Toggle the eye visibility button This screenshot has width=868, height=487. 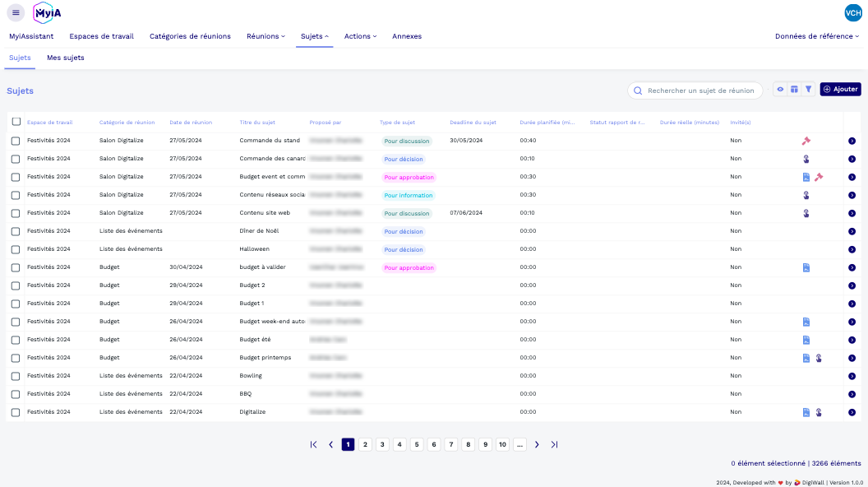(x=781, y=90)
